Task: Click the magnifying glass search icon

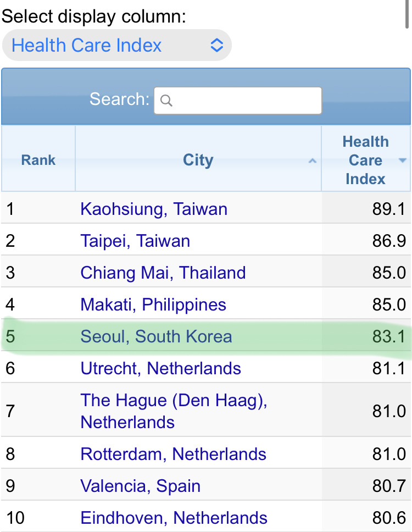Action: click(x=166, y=101)
